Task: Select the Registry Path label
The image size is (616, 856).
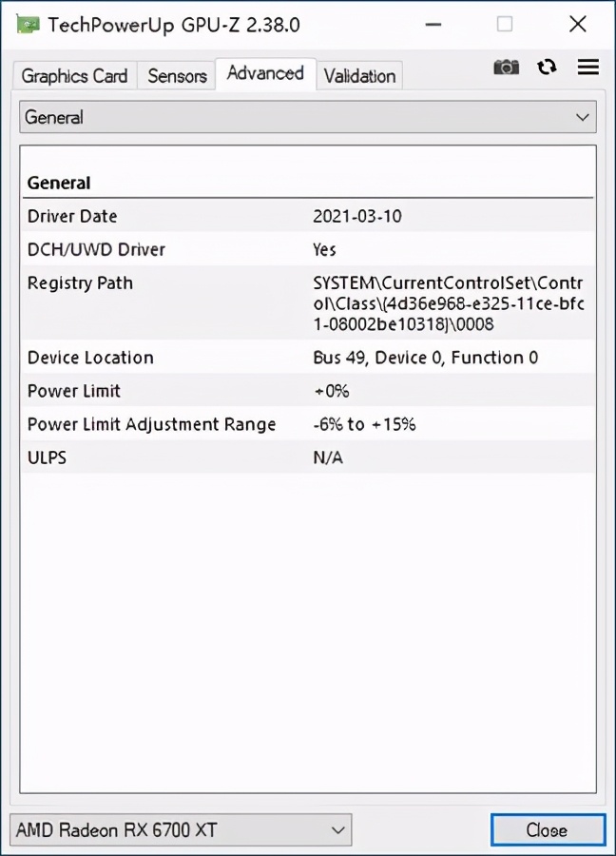Action: pos(80,283)
